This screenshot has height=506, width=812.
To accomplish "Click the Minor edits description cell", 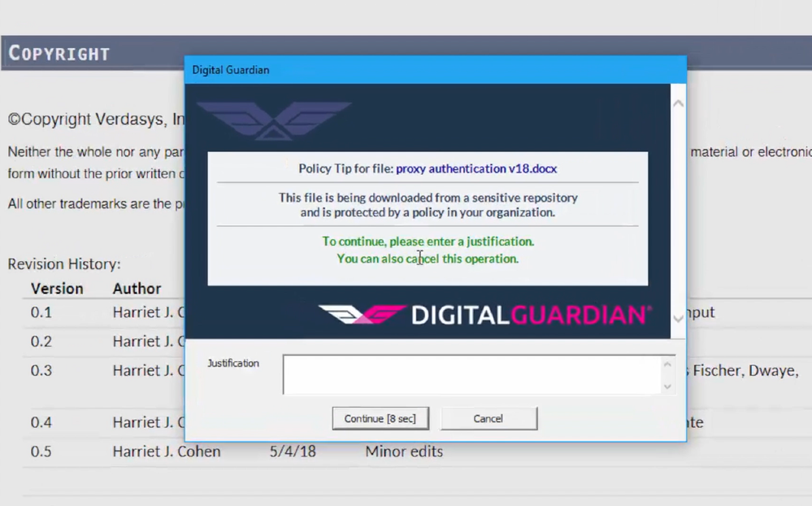I will pos(404,451).
